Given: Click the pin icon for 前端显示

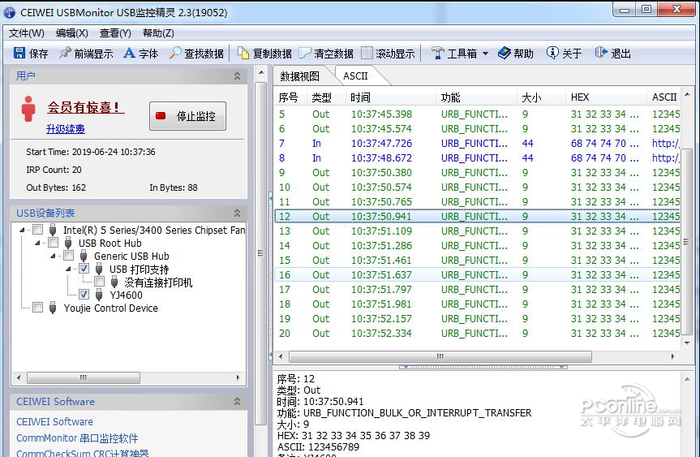Looking at the screenshot, I should pyautogui.click(x=65, y=53).
